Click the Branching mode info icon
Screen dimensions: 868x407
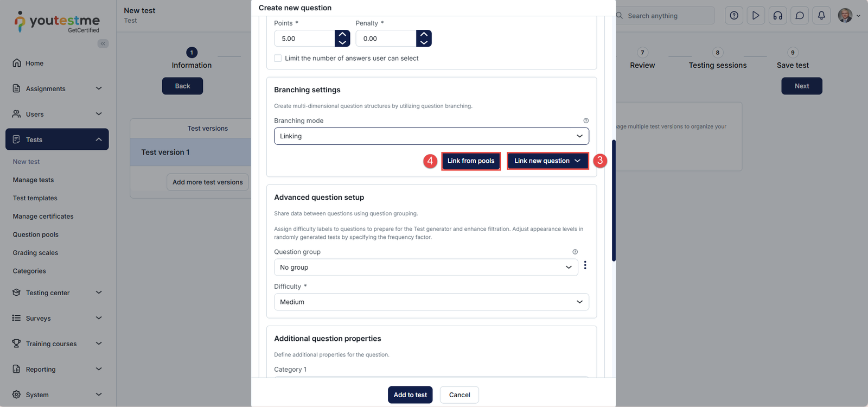tap(586, 120)
